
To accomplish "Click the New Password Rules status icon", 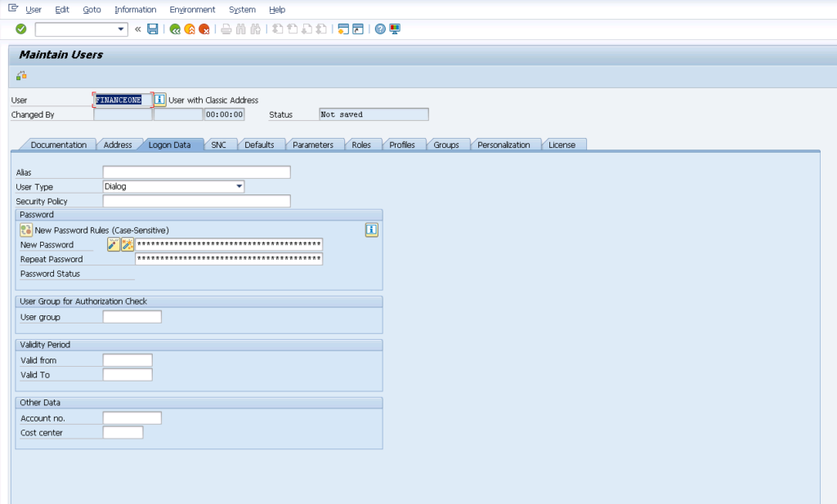I will (x=26, y=230).
